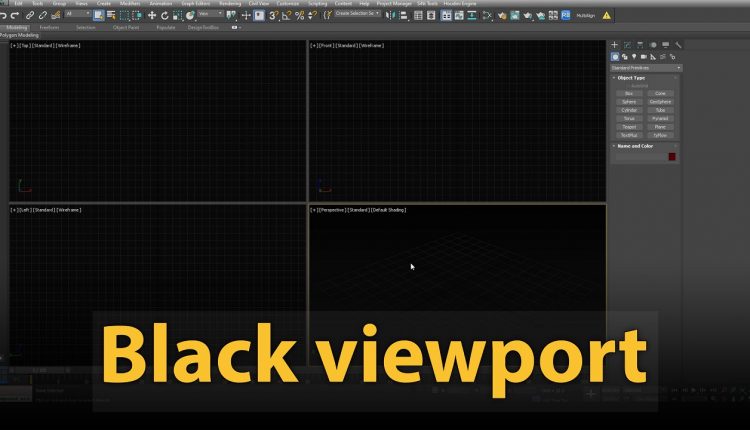Switch to the Freeform ribbon tab
Viewport: 750px width, 430px height.
tap(47, 27)
